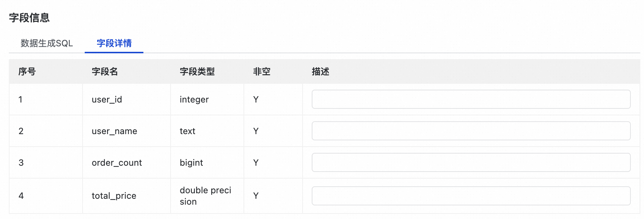Click the total_price field name cell
Viewport: 644px width, 219px height.
[114, 196]
